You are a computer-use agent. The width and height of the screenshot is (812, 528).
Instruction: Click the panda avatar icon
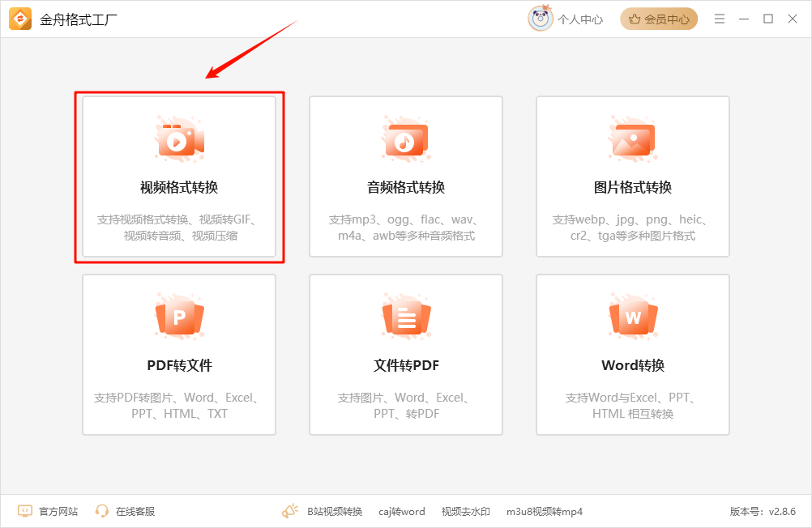(541, 19)
